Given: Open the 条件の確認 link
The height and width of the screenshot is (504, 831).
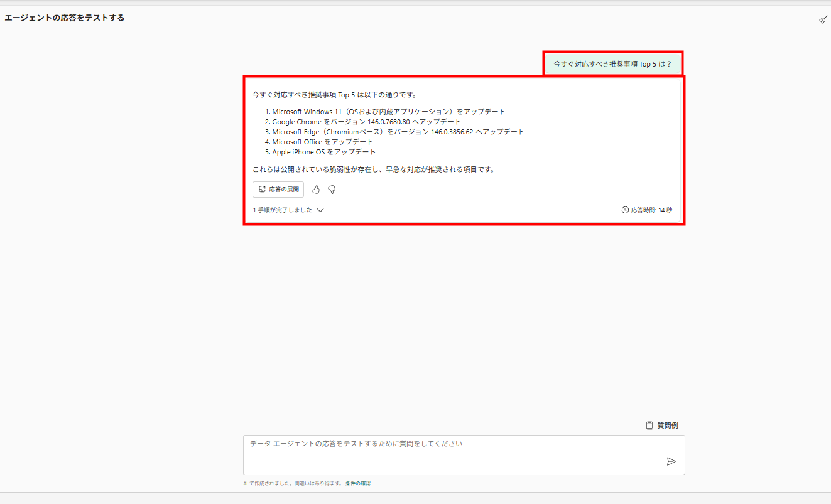Looking at the screenshot, I should click(358, 483).
